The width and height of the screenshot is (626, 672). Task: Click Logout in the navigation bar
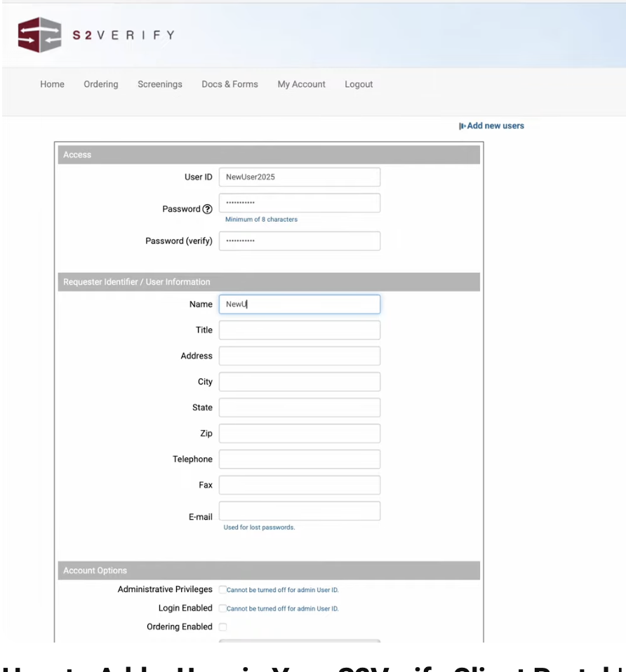pyautogui.click(x=359, y=84)
